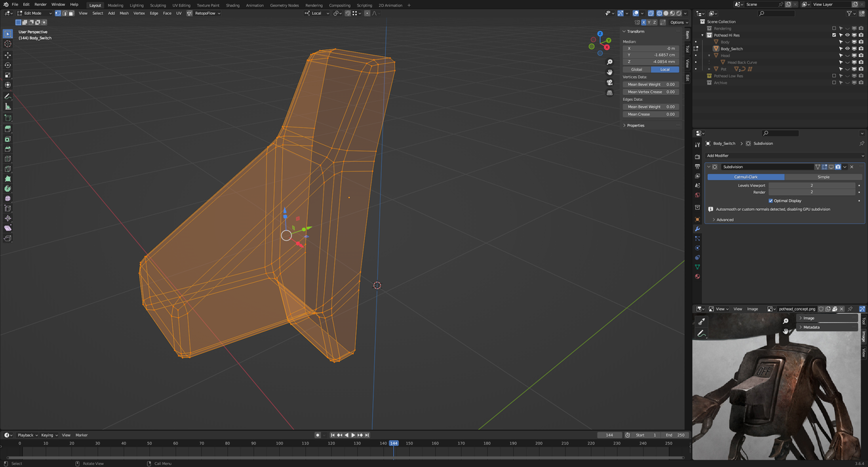This screenshot has height=467, width=868.
Task: Switch viewport to wireframe shading
Action: coord(660,14)
